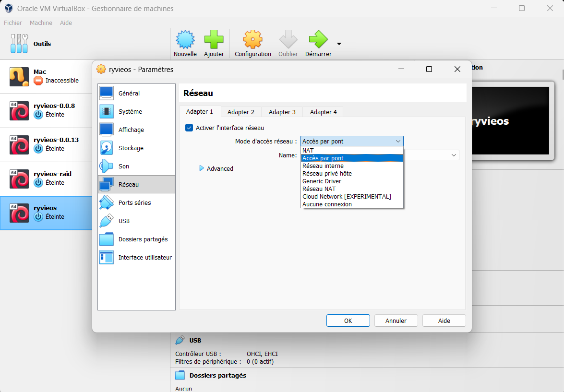Image resolution: width=564 pixels, height=392 pixels.
Task: Choose NAT from the network mode list
Action: [352, 150]
